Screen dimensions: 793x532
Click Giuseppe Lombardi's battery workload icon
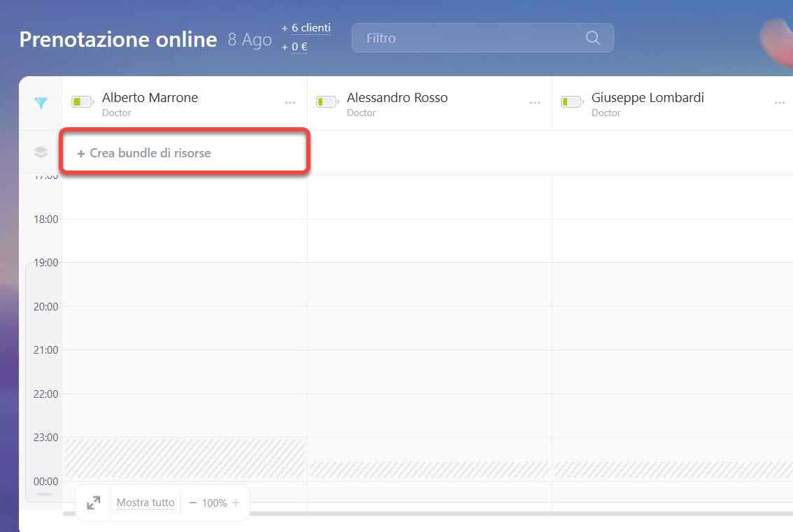[x=572, y=102]
